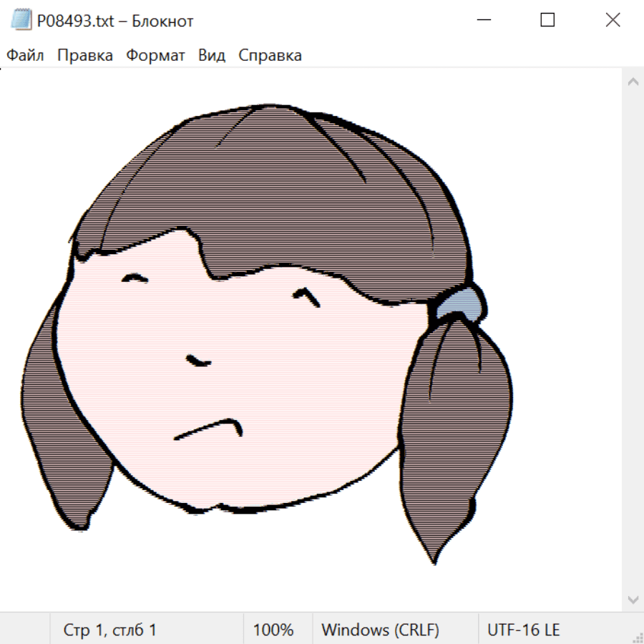Minimize the Notepad window
The width and height of the screenshot is (644, 644).
click(x=483, y=21)
